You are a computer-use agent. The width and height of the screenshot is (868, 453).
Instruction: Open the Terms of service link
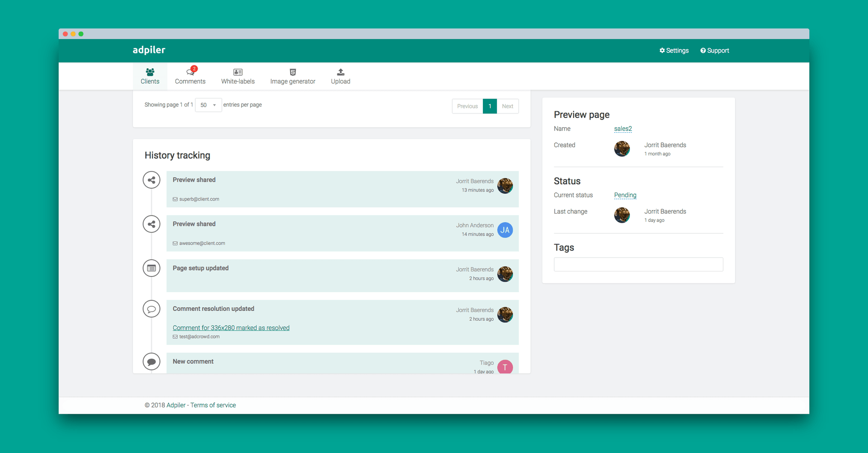point(213,405)
